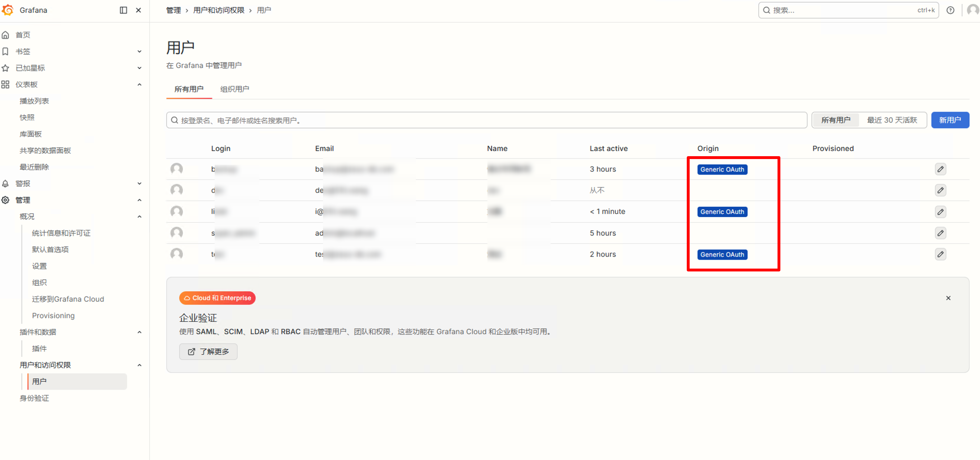
Task: Dismiss the Cloud and Enterprise banner
Action: click(x=948, y=298)
